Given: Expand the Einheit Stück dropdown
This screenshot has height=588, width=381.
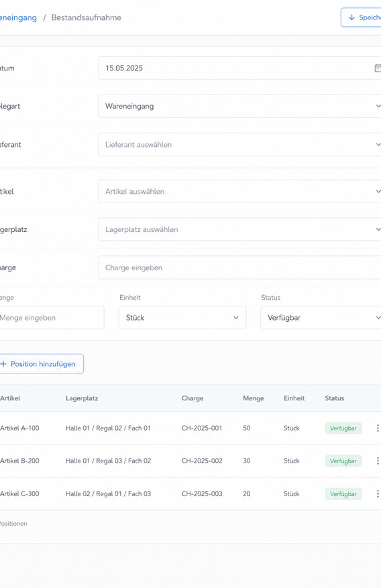Looking at the screenshot, I should point(182,318).
